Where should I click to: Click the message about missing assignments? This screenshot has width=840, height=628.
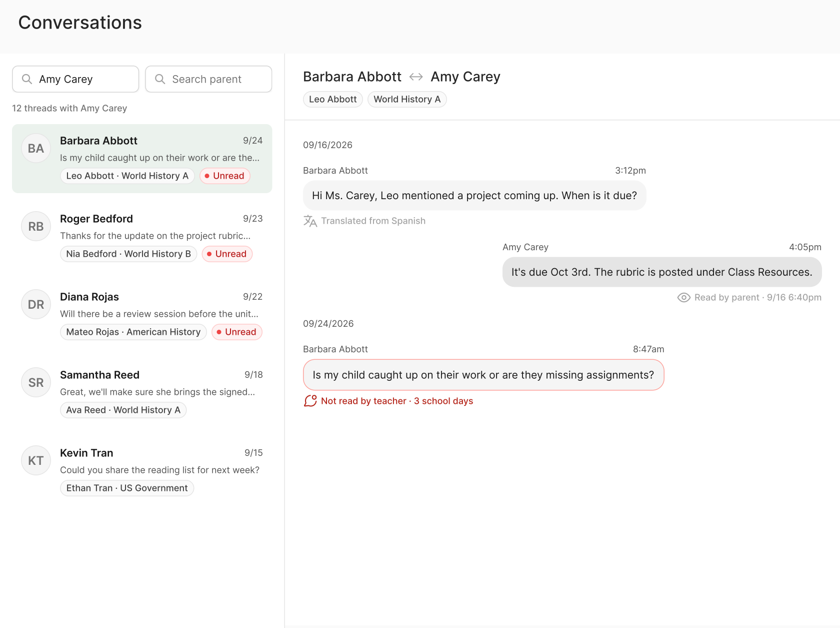[x=483, y=375]
